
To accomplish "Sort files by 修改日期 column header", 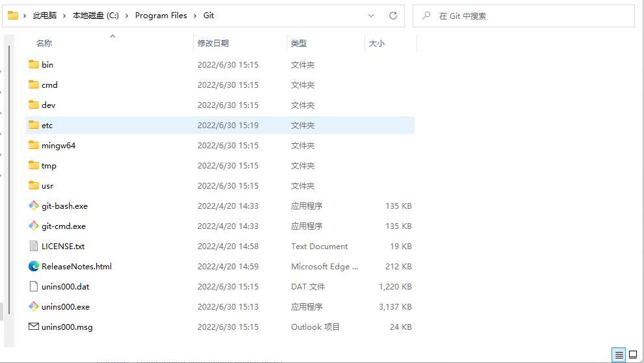I will point(213,43).
